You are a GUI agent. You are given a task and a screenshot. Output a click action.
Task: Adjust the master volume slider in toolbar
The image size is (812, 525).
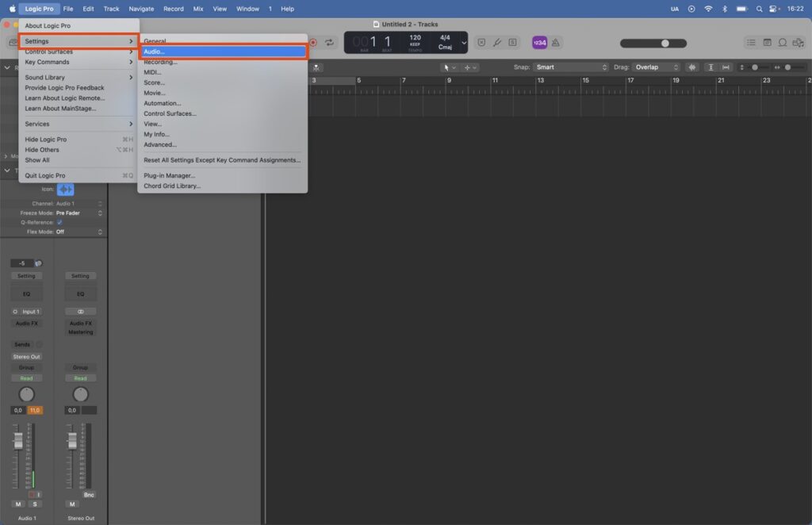[665, 43]
